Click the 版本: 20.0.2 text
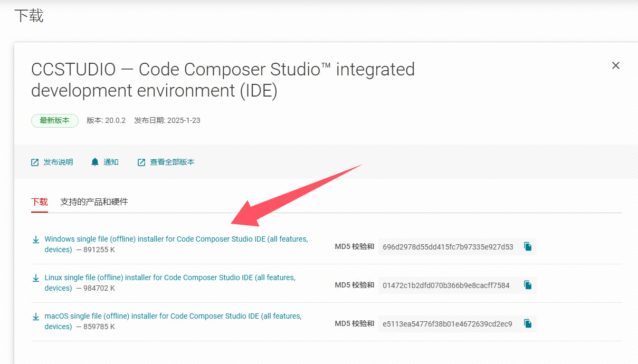The image size is (638, 364). click(x=106, y=120)
